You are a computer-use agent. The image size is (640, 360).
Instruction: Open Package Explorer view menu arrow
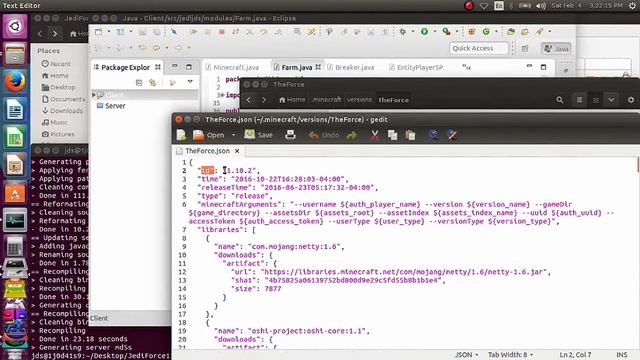click(190, 82)
